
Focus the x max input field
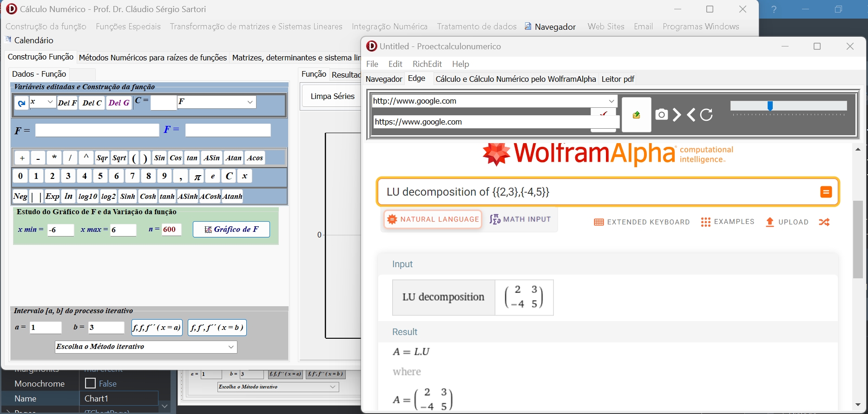point(123,230)
